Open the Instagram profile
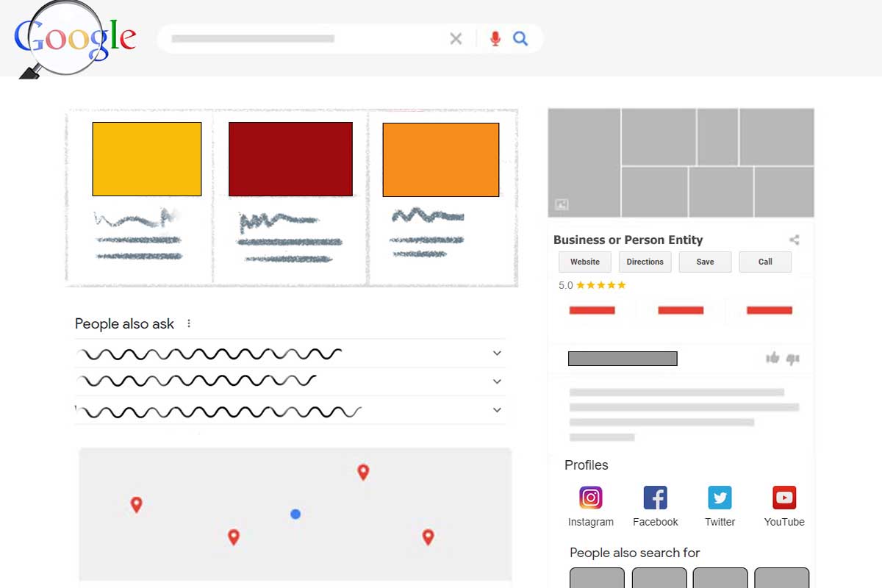The height and width of the screenshot is (588, 882). [591, 506]
